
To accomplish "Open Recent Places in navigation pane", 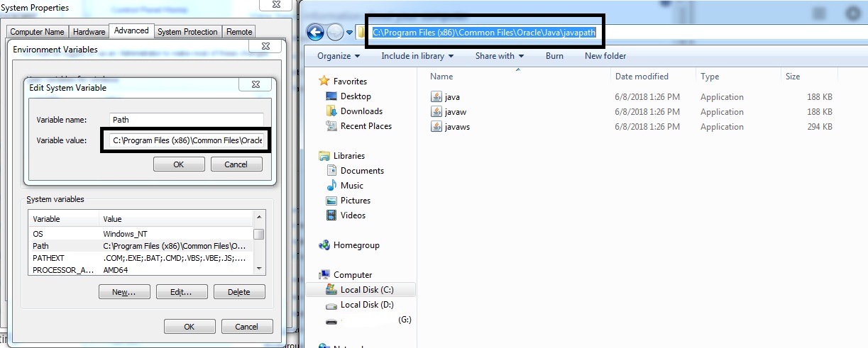I will tap(366, 126).
